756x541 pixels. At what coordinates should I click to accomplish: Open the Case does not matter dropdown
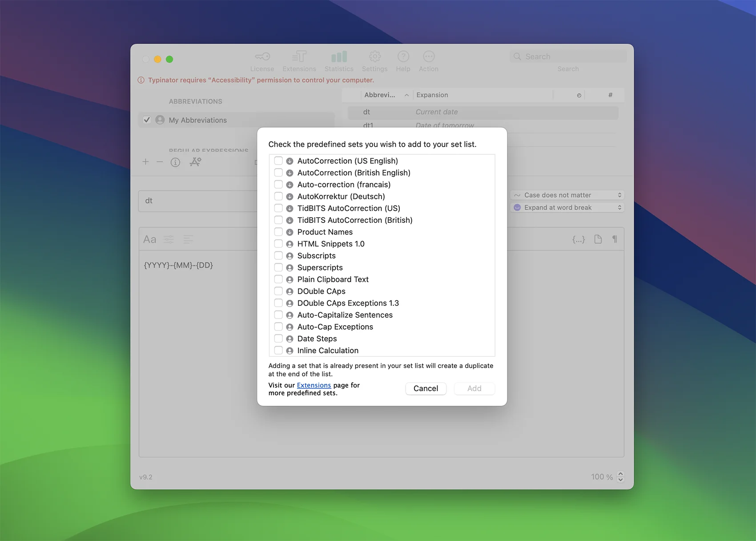[x=567, y=195]
